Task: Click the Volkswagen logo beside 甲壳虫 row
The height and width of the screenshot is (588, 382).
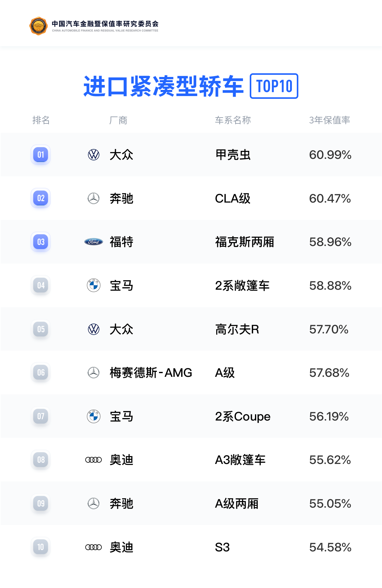Action: tap(94, 155)
